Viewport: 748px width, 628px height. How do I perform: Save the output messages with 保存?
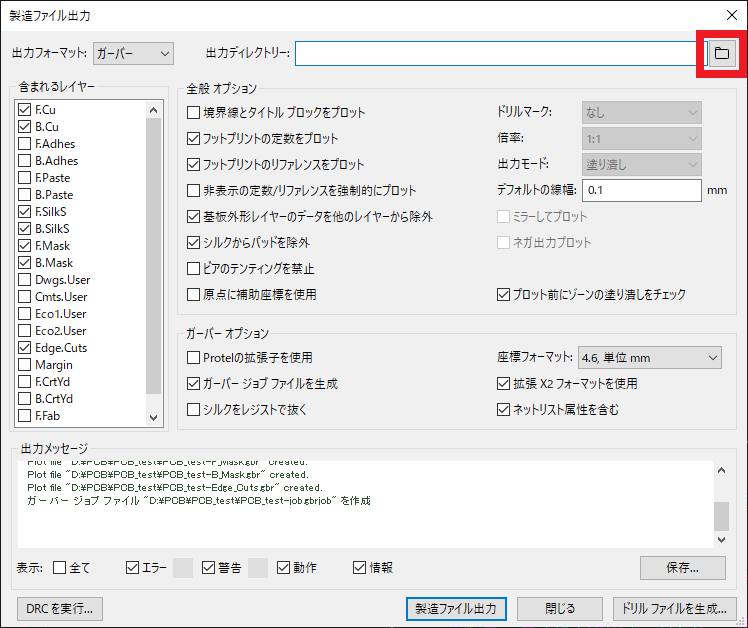pos(682,567)
